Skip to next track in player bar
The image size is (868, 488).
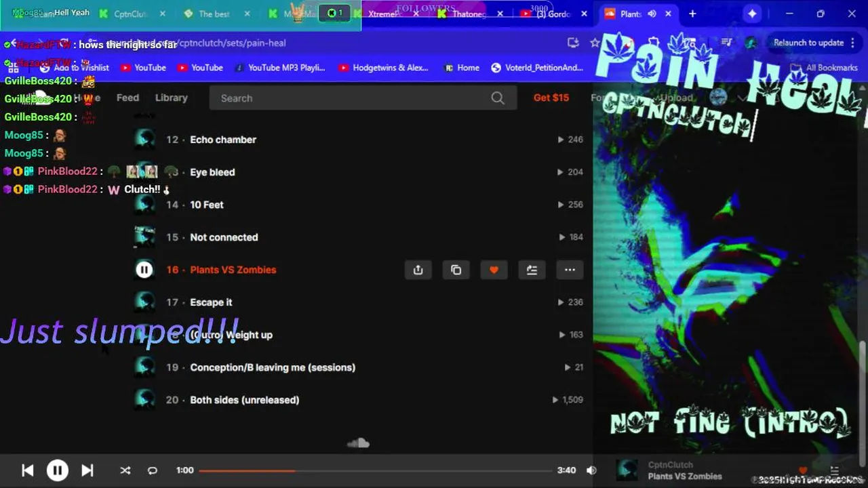(x=87, y=470)
